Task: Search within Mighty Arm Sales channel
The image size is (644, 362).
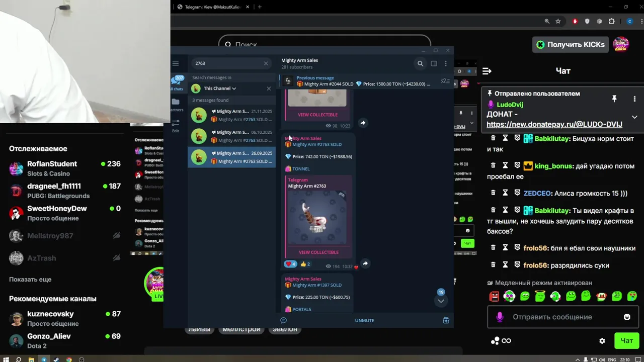Action: click(x=420, y=63)
